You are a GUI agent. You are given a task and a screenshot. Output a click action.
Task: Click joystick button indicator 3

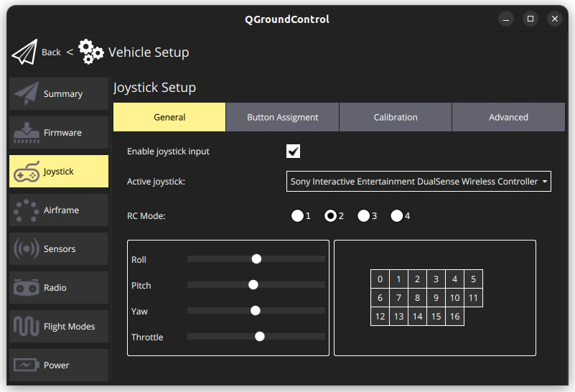[x=436, y=279]
